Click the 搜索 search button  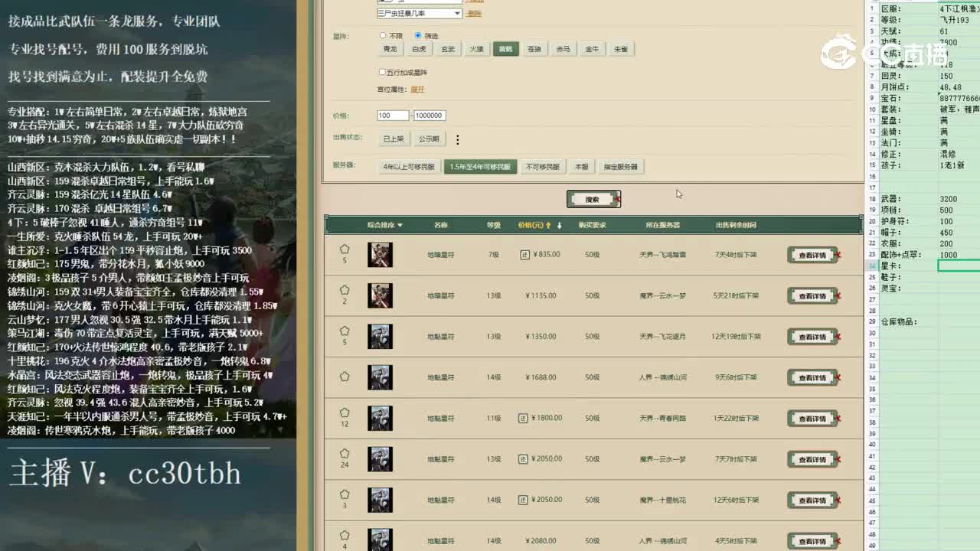(592, 199)
